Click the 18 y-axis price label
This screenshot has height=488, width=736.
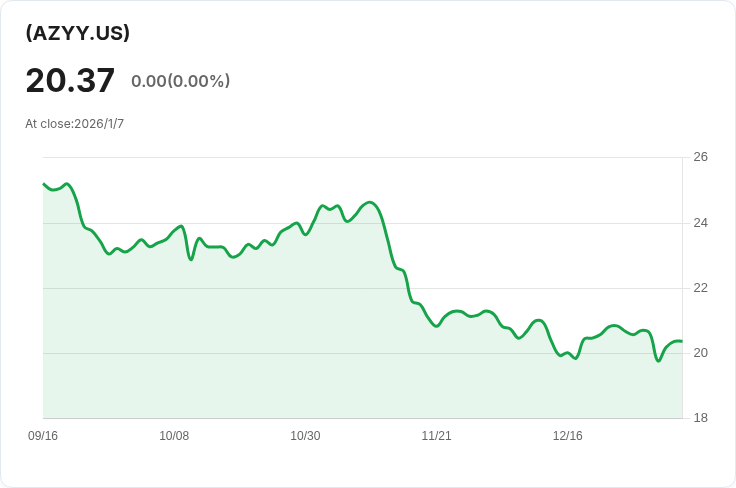[700, 418]
